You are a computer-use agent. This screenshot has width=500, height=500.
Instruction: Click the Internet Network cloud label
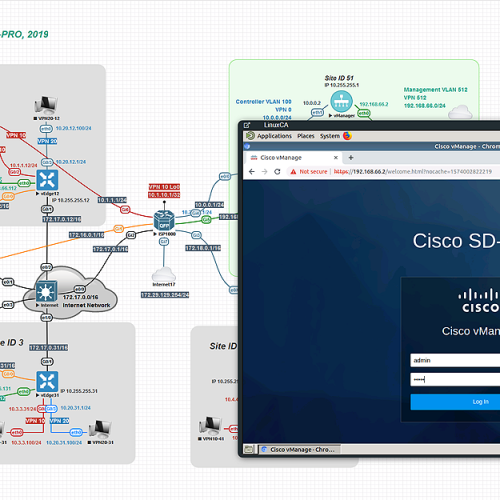click(86, 305)
